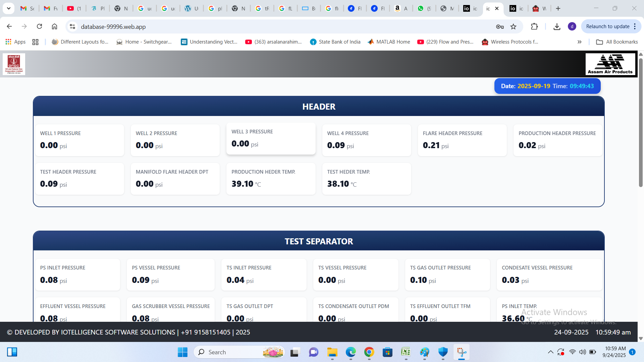Click Relaunch to update button
The image size is (644, 362).
click(x=607, y=26)
